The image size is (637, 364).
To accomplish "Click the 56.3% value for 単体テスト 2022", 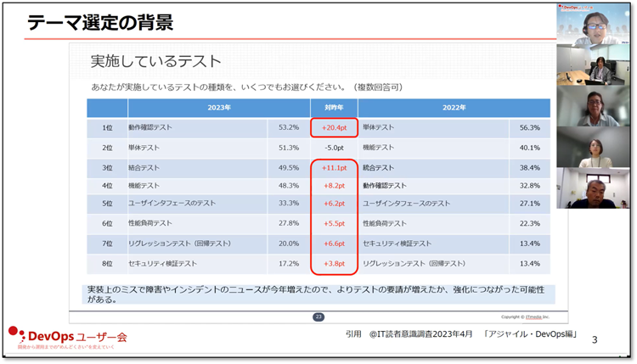I will (x=529, y=127).
